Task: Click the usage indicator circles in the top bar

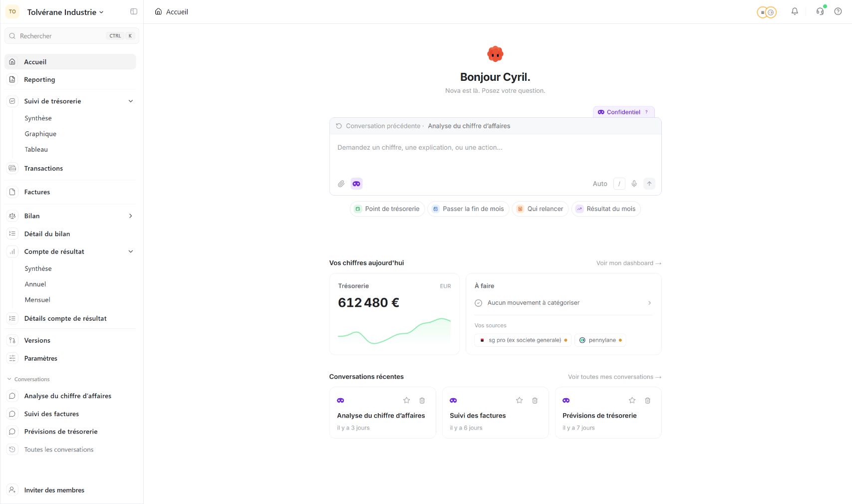Action: (x=767, y=12)
